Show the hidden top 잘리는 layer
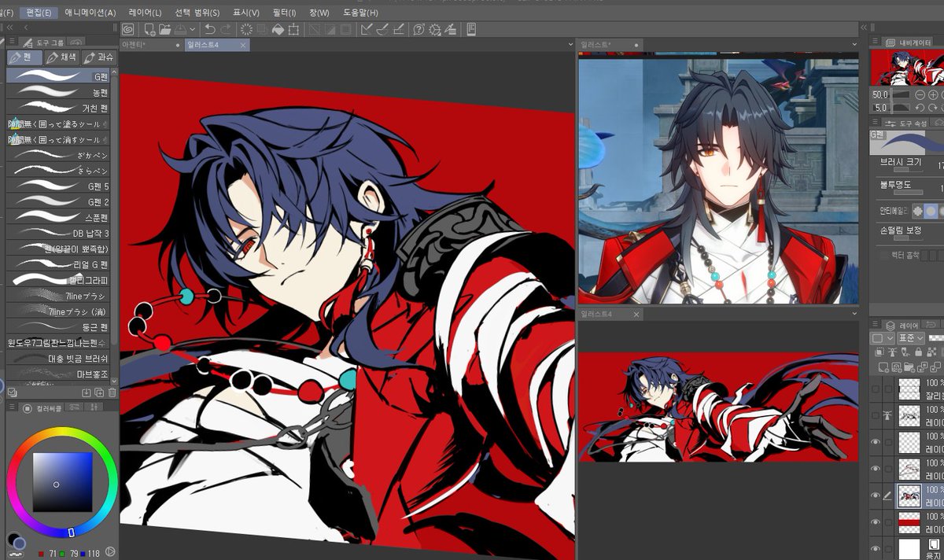Viewport: 944px width, 560px height. coord(875,389)
